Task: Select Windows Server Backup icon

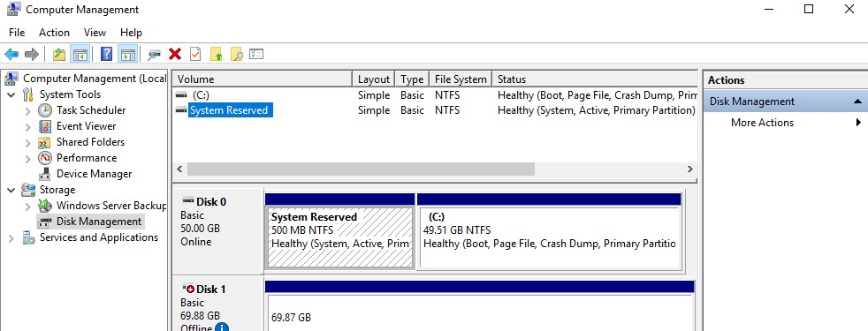Action: pyautogui.click(x=45, y=207)
